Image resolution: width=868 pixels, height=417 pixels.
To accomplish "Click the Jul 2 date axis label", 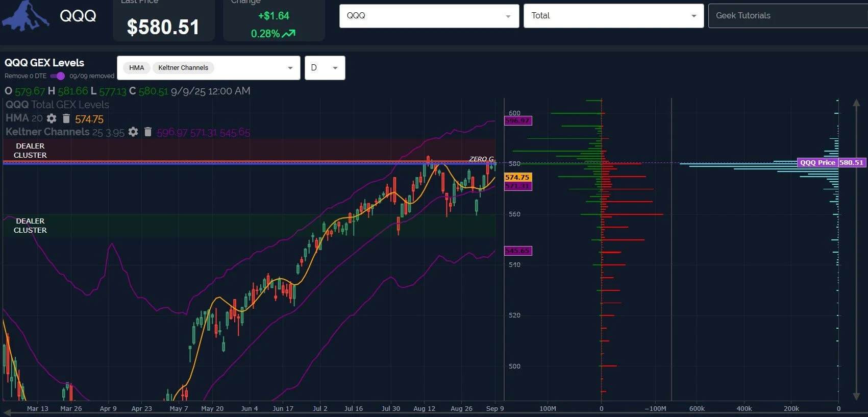I will [320, 408].
